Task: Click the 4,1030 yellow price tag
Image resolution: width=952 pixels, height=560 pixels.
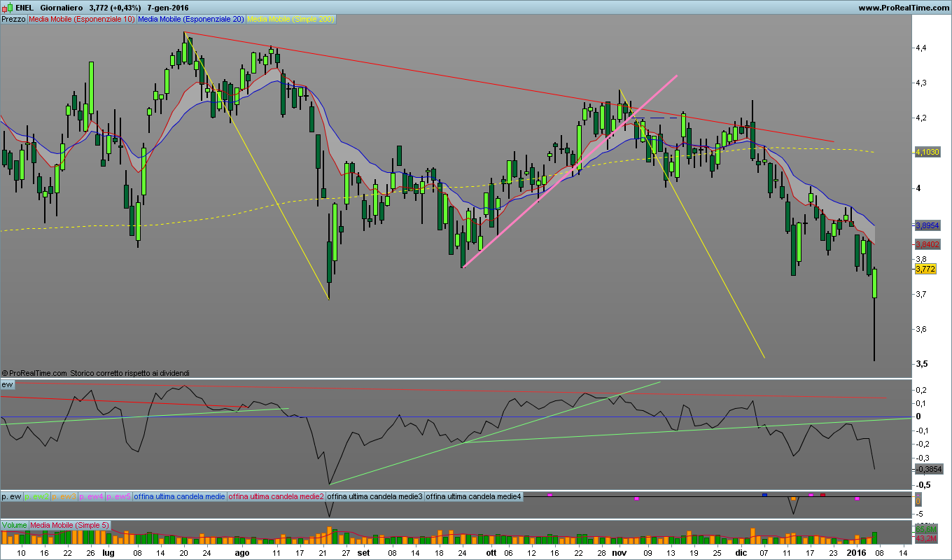Action: 927,152
